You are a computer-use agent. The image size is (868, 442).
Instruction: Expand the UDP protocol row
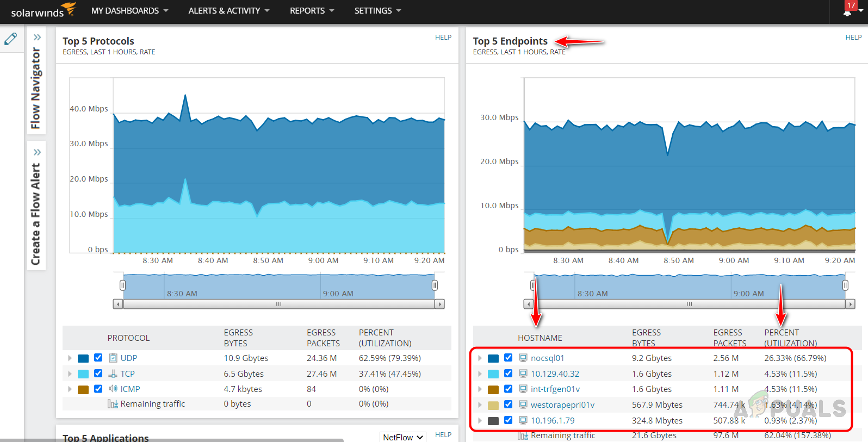[x=70, y=358]
